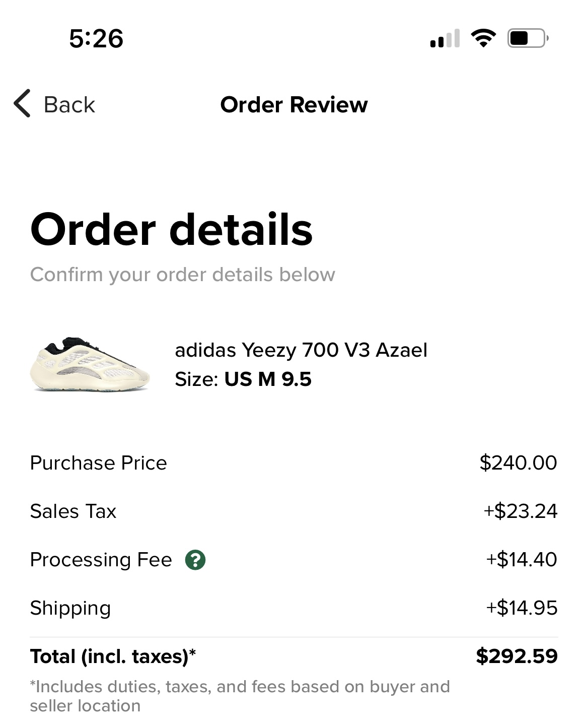Open the Processing Fee help icon
Viewport: 588px width, 726px height.
click(x=195, y=560)
